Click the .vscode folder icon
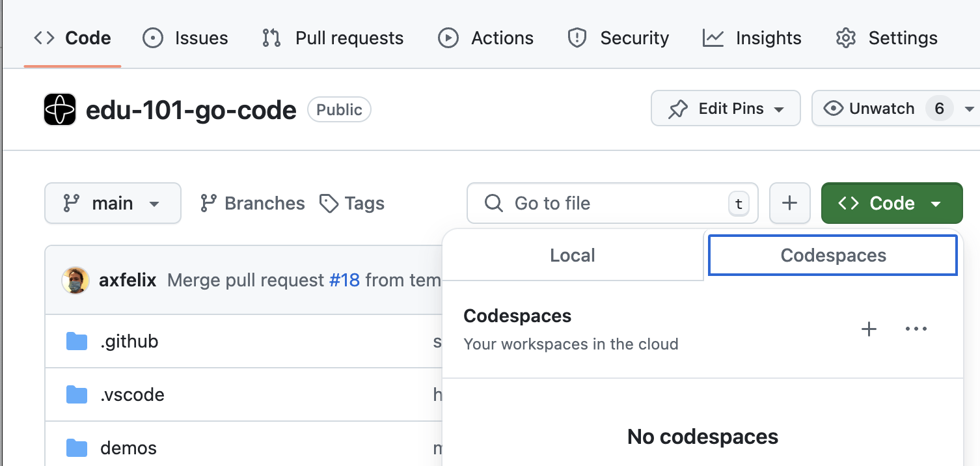Viewport: 980px width, 466px height. (77, 394)
